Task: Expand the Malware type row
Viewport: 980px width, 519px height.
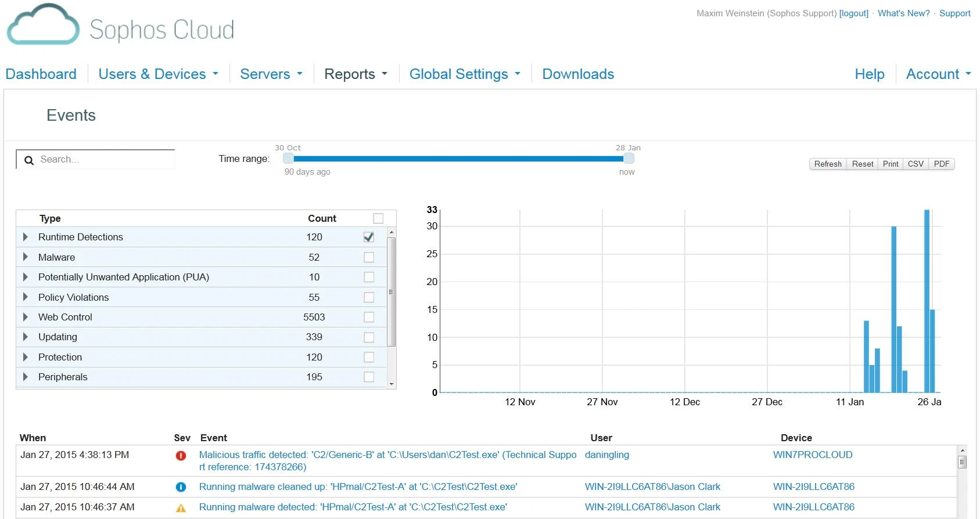Action: pos(25,257)
